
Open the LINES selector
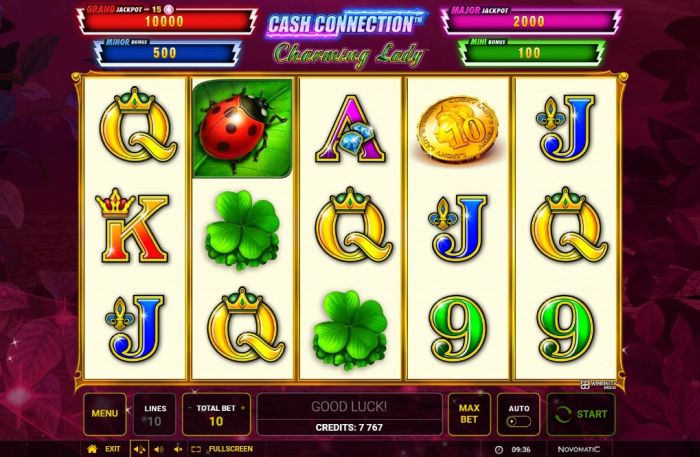(154, 414)
